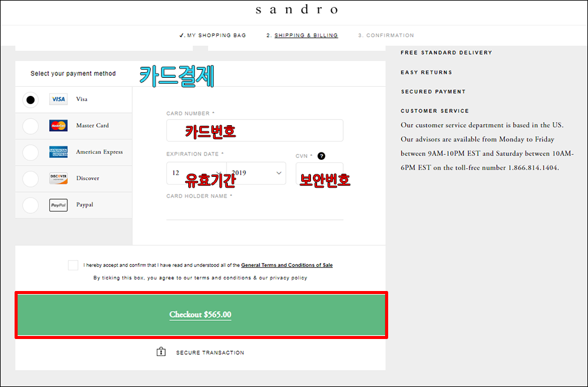Click the secure transaction lock icon
Image resolution: width=588 pixels, height=387 pixels.
click(x=161, y=352)
